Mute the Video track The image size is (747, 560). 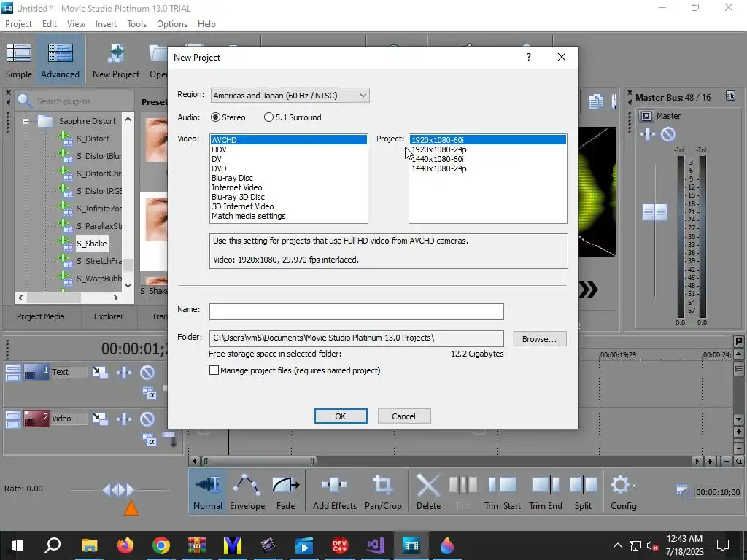pyautogui.click(x=147, y=419)
